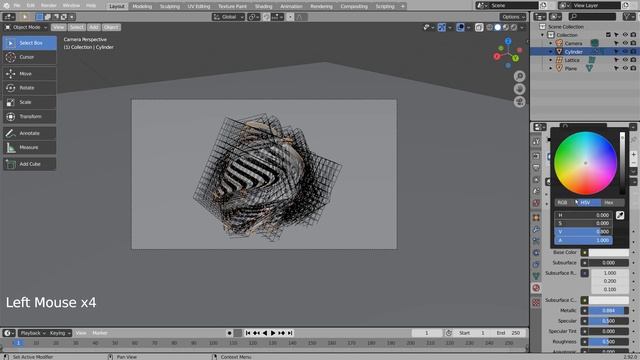Viewport: 640px width, 360px height.
Task: Open the World properties tab icon
Action: point(536,203)
